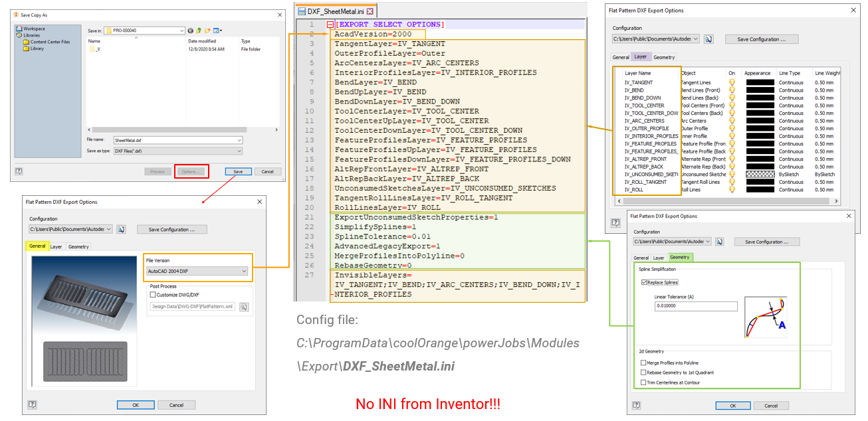The height and width of the screenshot is (421, 868).
Task: Click the Save button
Action: point(238,171)
